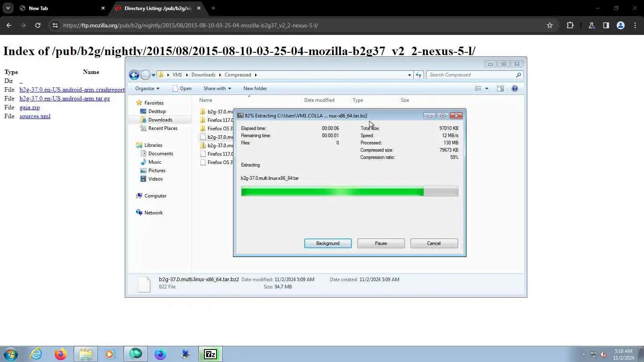Select Favorites in navigation pane
Screen dimensions: 644x362
[154, 103]
